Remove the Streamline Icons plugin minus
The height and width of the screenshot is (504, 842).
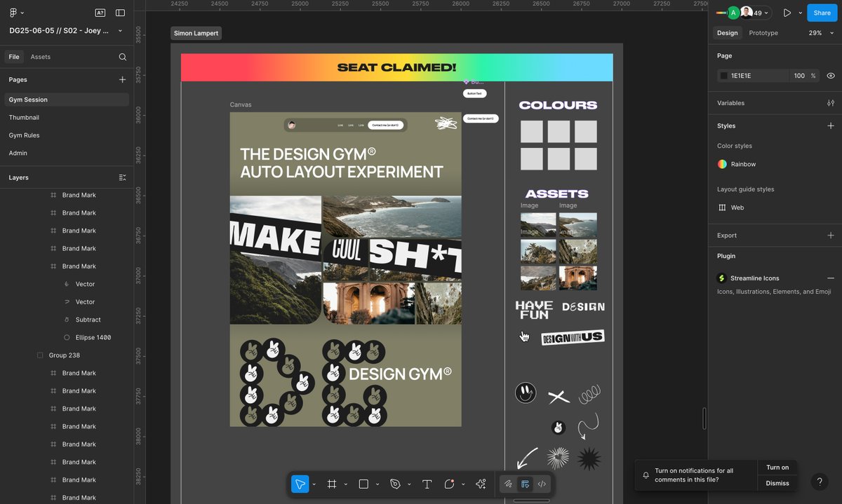click(831, 278)
